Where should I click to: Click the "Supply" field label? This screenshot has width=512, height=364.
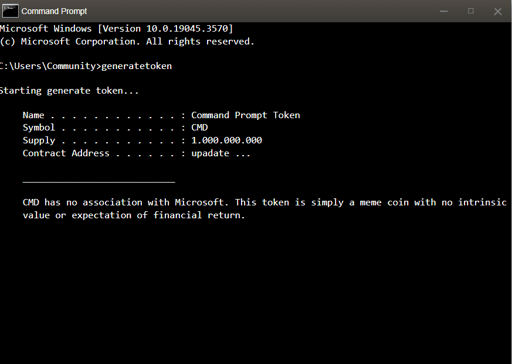[39, 141]
